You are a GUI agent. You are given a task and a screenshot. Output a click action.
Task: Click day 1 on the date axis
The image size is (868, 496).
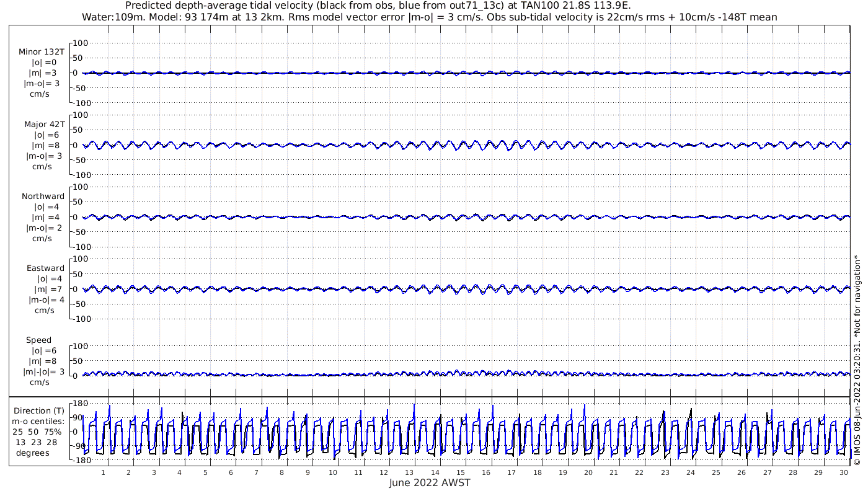[103, 472]
